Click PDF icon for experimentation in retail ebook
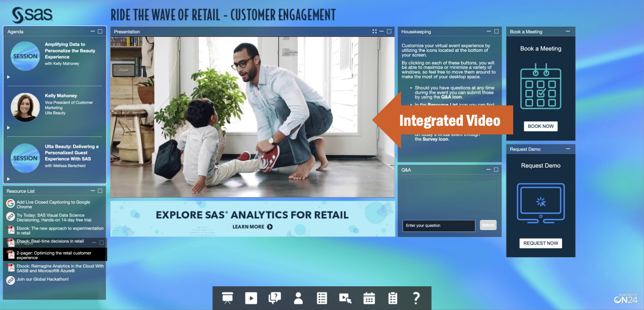Image resolution: width=644 pixels, height=310 pixels. pos(11,230)
